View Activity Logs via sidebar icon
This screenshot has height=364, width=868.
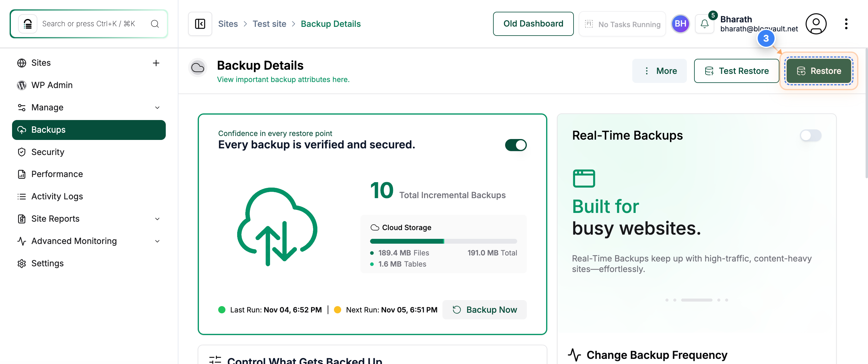click(22, 196)
